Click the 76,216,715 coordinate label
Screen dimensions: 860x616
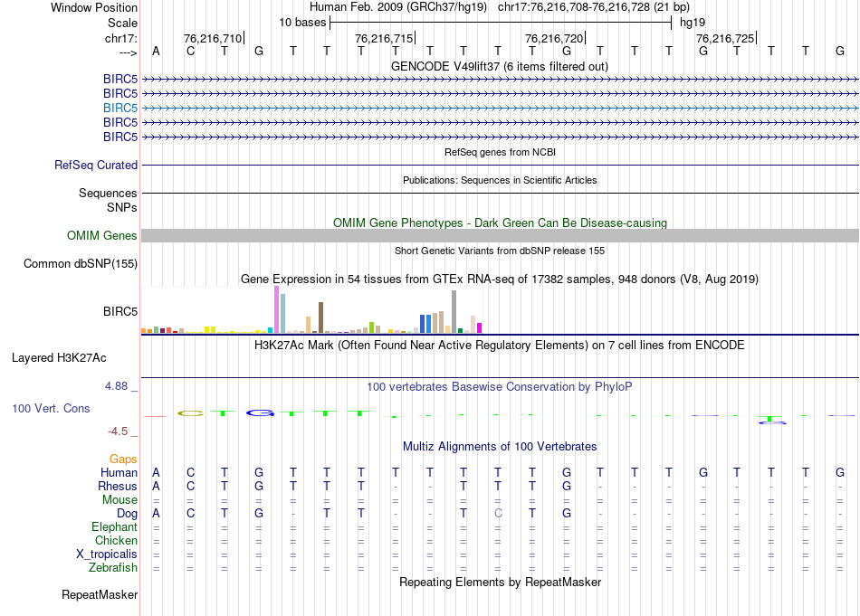pos(384,38)
